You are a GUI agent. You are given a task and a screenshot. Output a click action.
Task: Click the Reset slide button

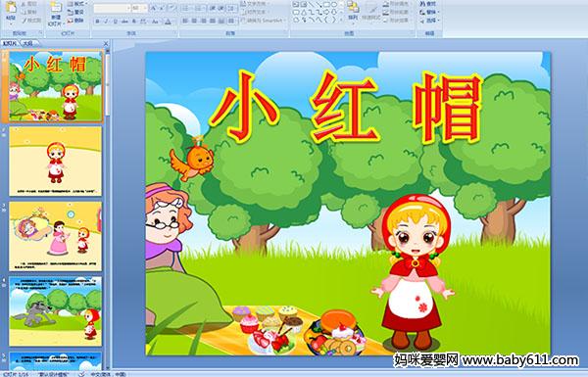click(76, 12)
